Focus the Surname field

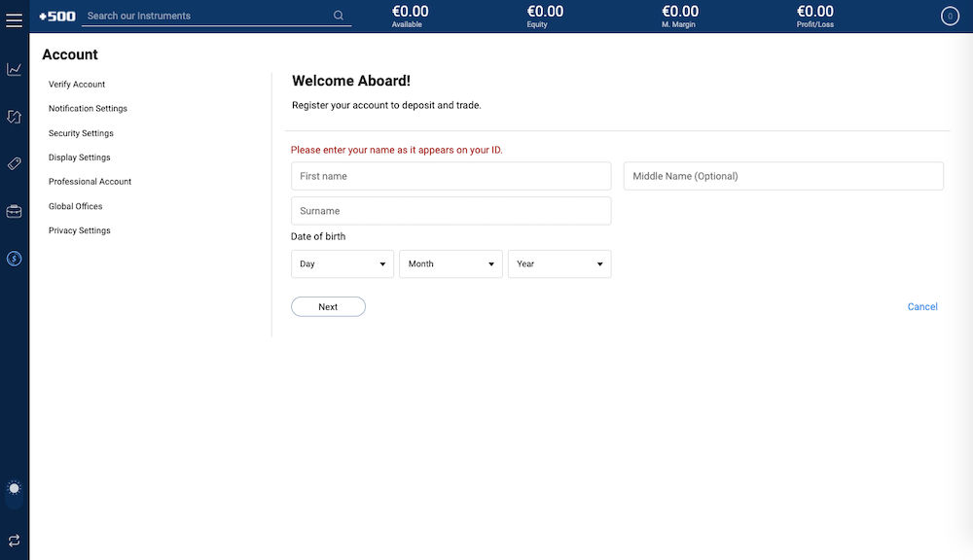pyautogui.click(x=450, y=211)
